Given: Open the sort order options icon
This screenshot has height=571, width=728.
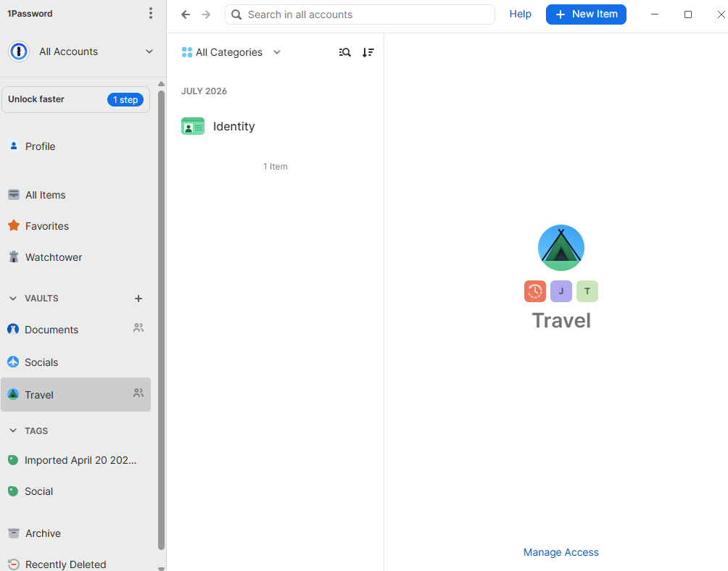Looking at the screenshot, I should pyautogui.click(x=368, y=52).
